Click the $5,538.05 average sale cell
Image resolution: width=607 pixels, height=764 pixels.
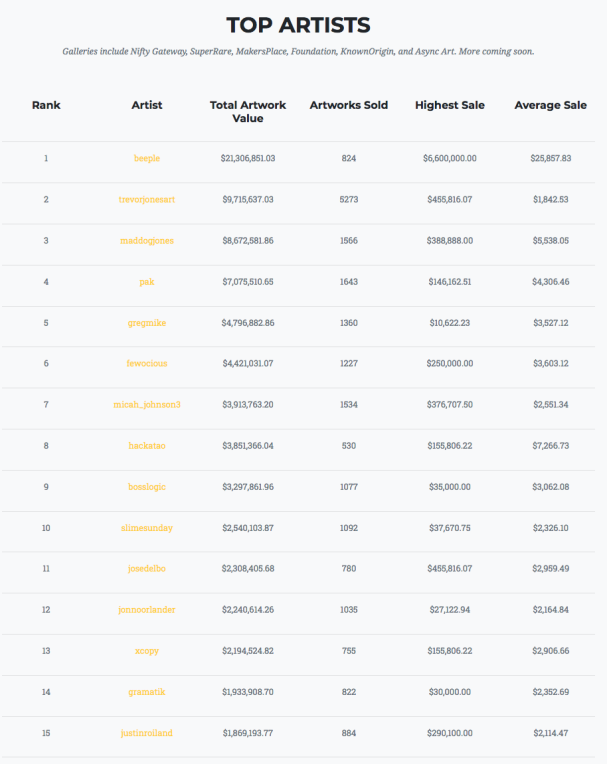point(550,240)
